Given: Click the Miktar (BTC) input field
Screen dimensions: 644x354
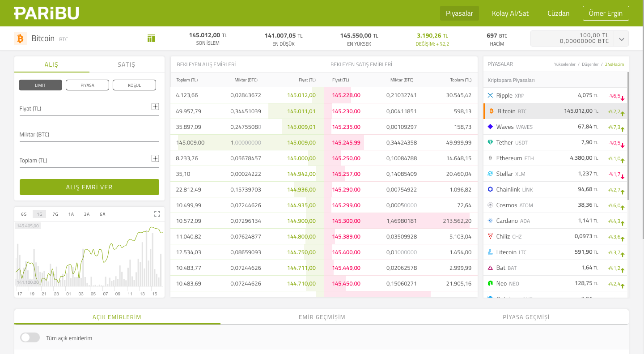Looking at the screenshot, I should coord(89,135).
